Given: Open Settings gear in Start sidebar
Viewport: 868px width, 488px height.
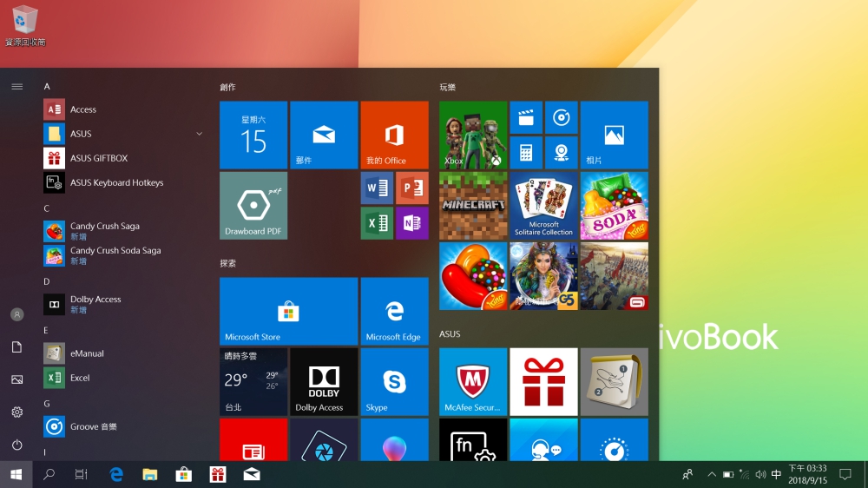Looking at the screenshot, I should (x=16, y=412).
